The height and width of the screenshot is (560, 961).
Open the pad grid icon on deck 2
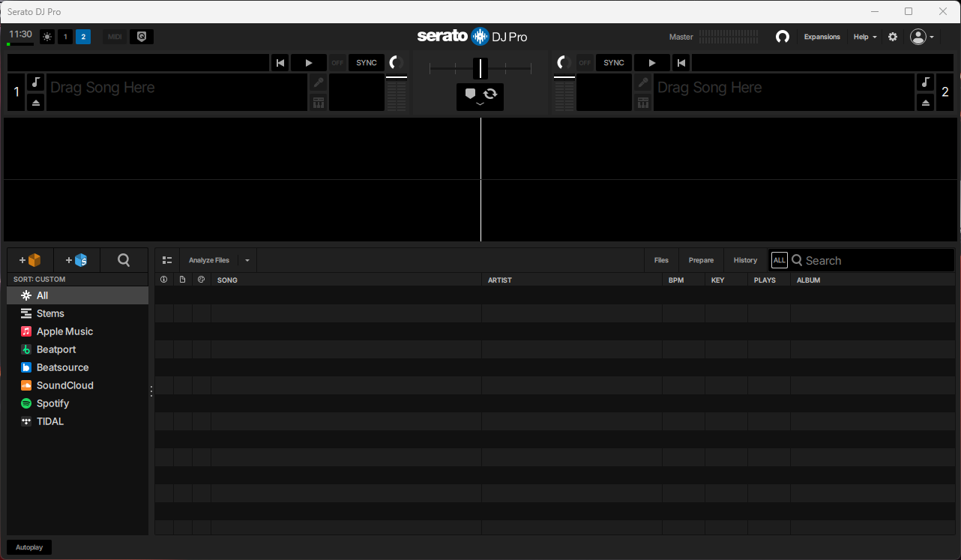click(642, 103)
